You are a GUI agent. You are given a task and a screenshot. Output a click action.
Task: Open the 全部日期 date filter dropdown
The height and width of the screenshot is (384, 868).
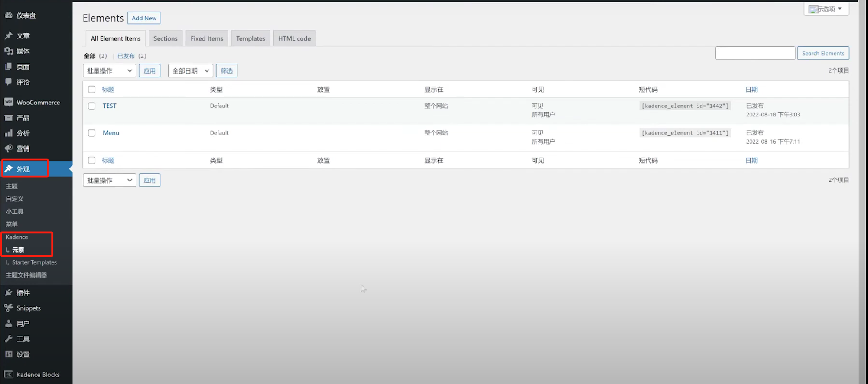coord(191,71)
